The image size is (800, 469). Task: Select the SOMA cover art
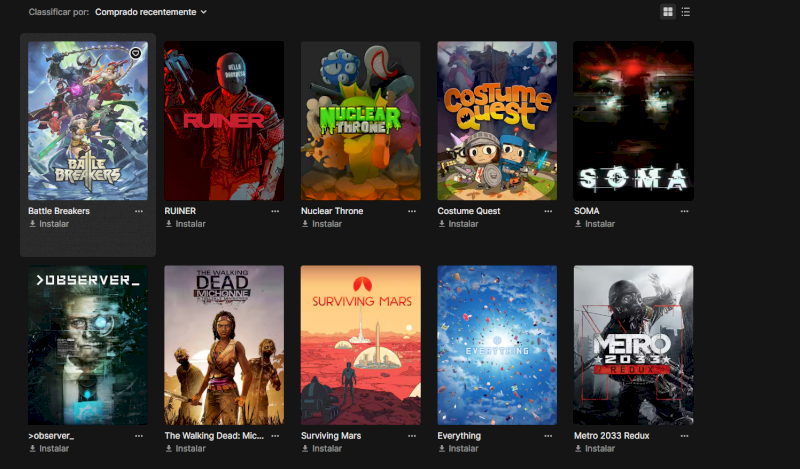pyautogui.click(x=633, y=121)
